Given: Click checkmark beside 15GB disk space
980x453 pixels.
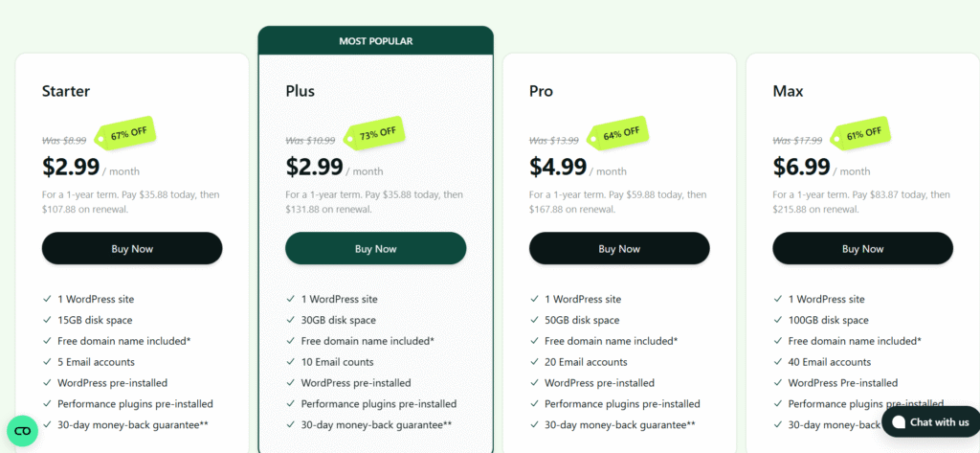Looking at the screenshot, I should 47,320.
